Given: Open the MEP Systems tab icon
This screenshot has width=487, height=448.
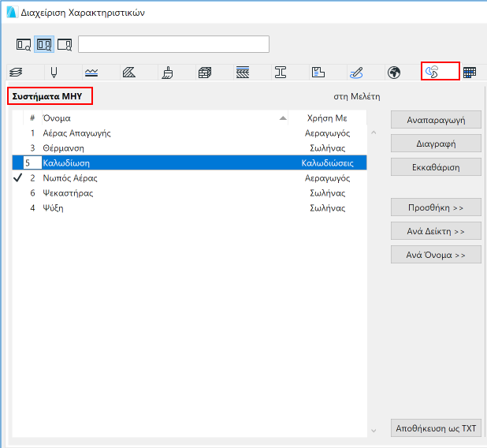Looking at the screenshot, I should (x=432, y=72).
